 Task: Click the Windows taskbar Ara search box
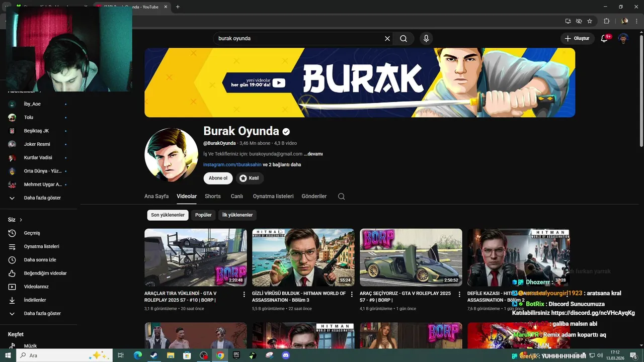pos(64,355)
